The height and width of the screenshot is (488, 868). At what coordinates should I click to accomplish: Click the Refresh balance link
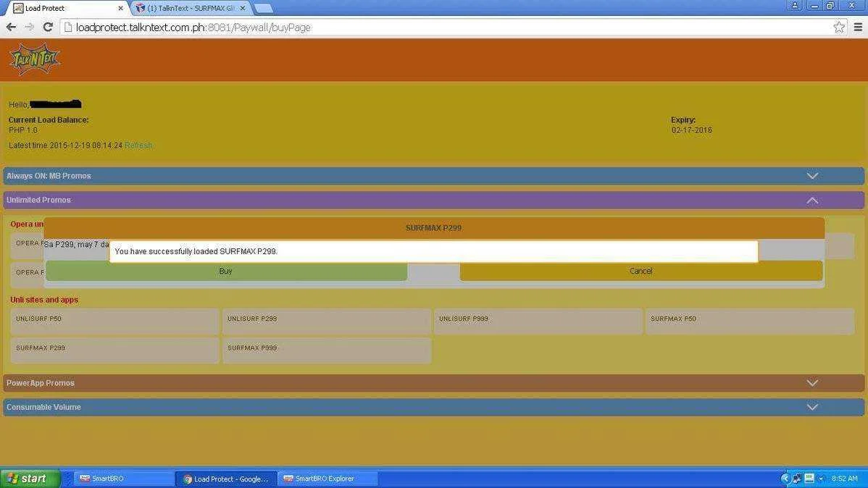[138, 146]
